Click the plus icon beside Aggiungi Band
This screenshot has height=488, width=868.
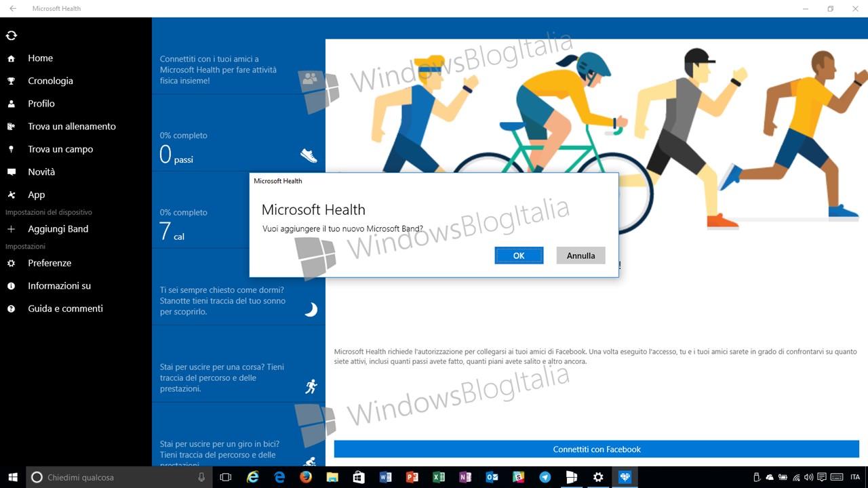click(x=11, y=229)
